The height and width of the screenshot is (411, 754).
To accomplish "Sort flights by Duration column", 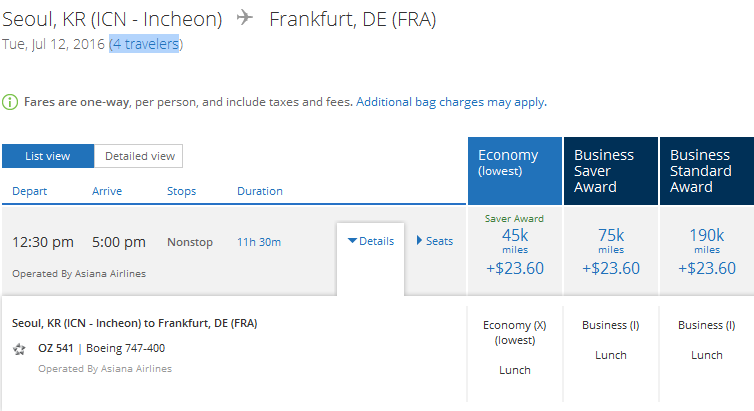I will [x=259, y=191].
